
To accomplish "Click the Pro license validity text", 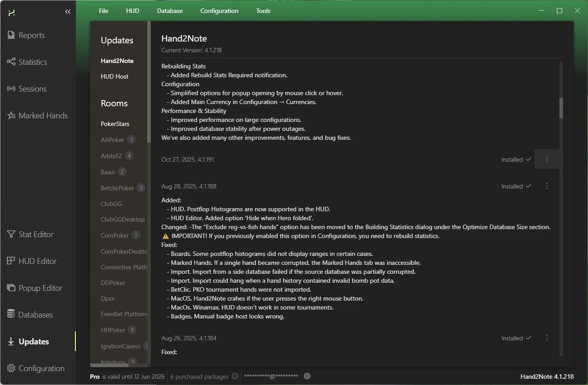I will pyautogui.click(x=127, y=377).
